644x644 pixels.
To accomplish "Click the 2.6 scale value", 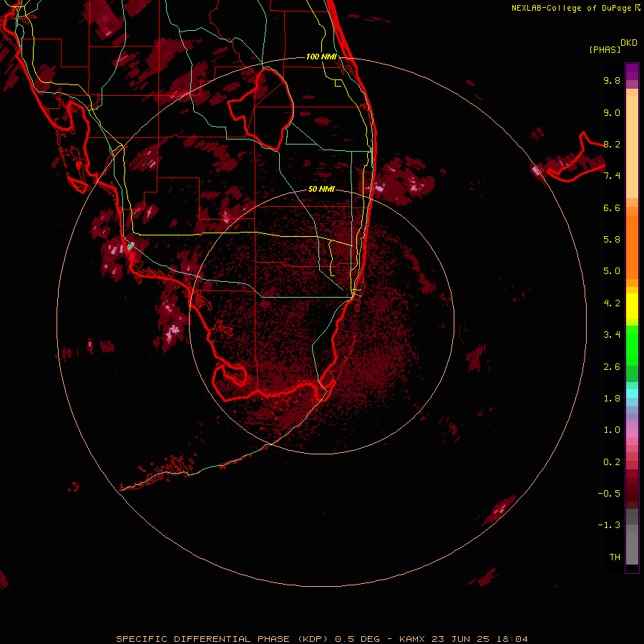I will click(x=612, y=367).
